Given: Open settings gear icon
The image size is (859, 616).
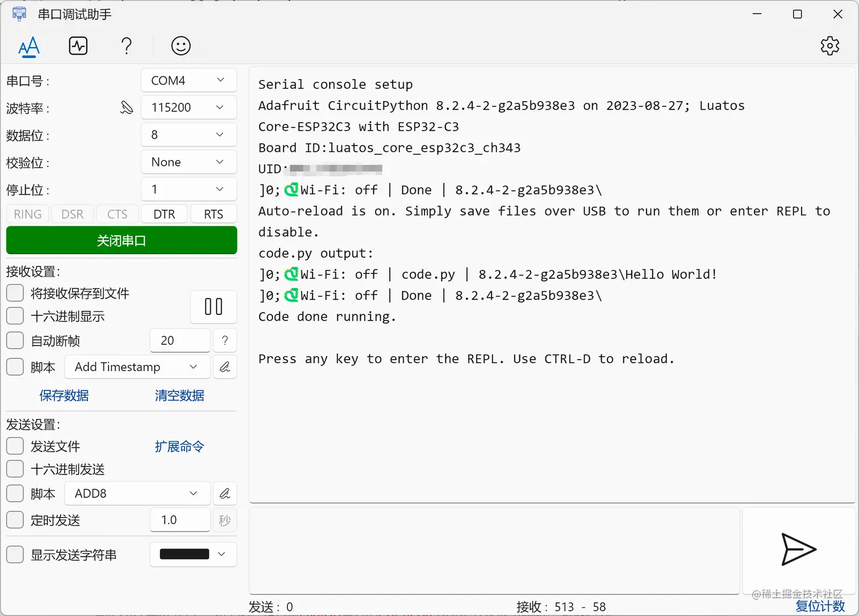Looking at the screenshot, I should (x=830, y=45).
